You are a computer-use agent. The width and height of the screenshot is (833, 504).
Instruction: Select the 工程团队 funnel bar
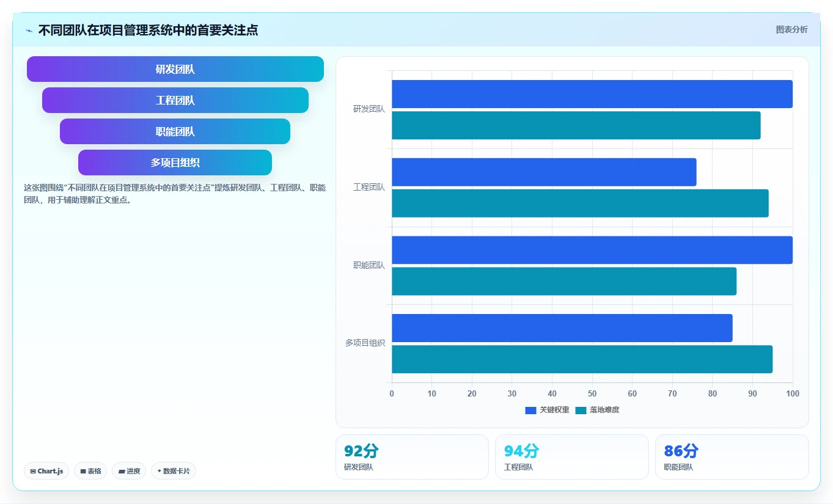coord(175,100)
